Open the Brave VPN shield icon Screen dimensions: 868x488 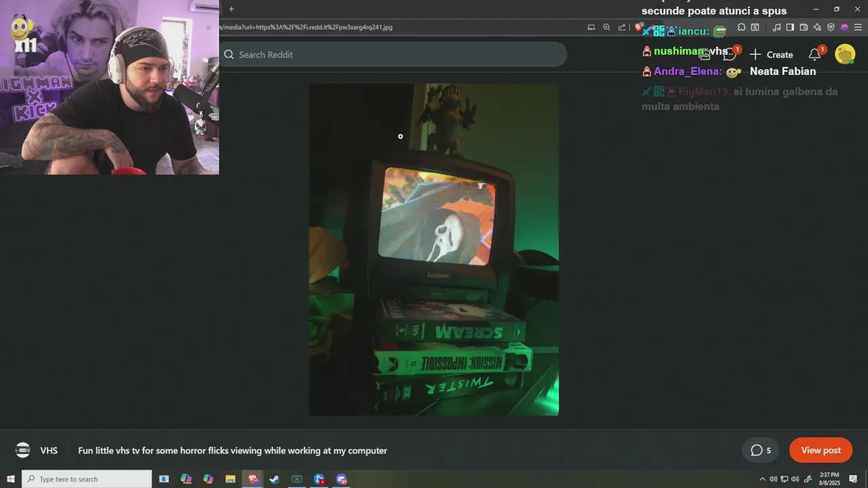tap(831, 27)
